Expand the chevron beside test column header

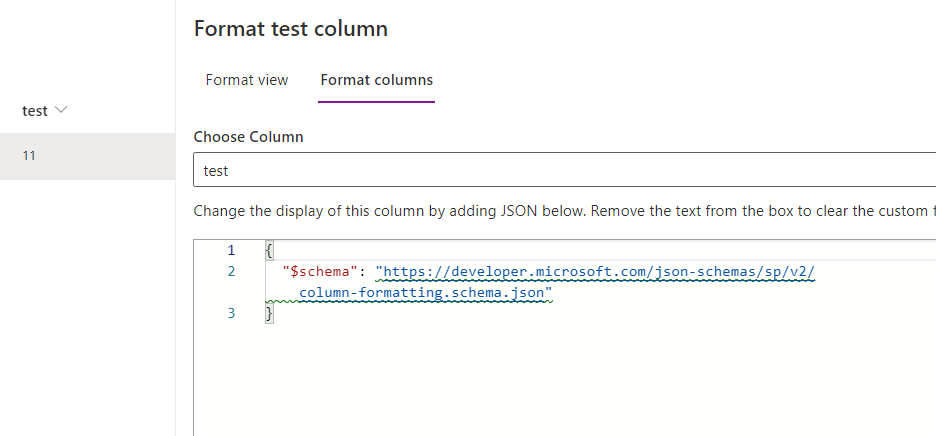pyautogui.click(x=61, y=110)
